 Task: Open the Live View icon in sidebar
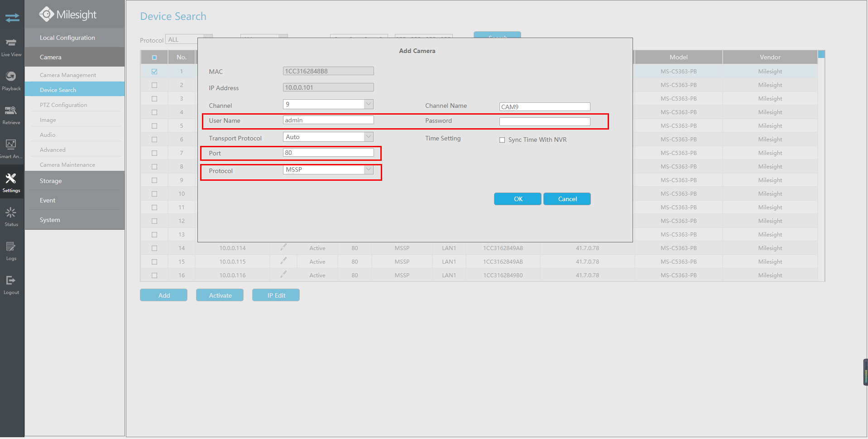(11, 47)
